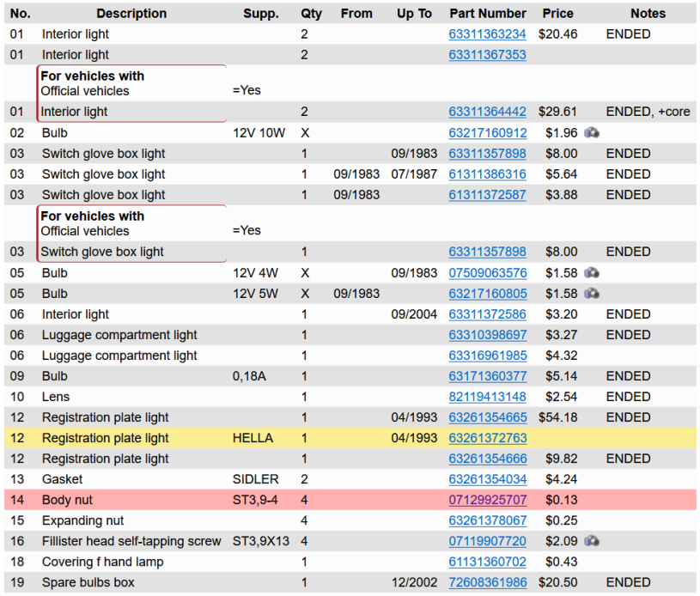Viewport: 700px width, 596px height.
Task: Open photo icon for 12V 4W bulb
Action: click(591, 273)
